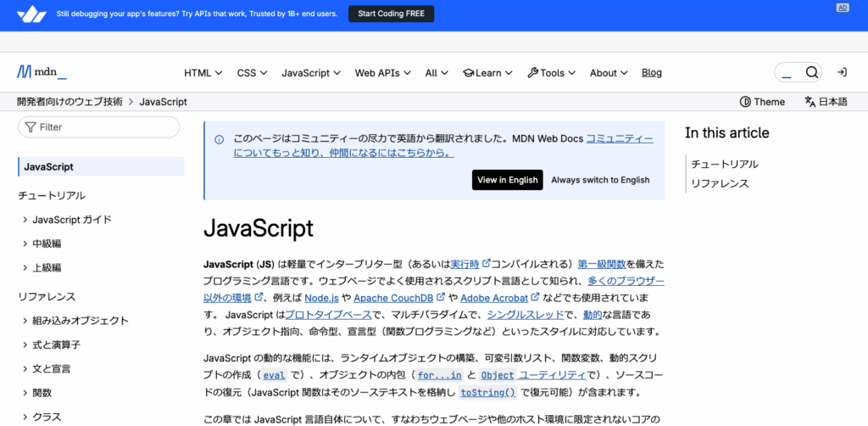Image resolution: width=868 pixels, height=426 pixels.
Task: Click the info icon in translation notice
Action: tap(219, 139)
